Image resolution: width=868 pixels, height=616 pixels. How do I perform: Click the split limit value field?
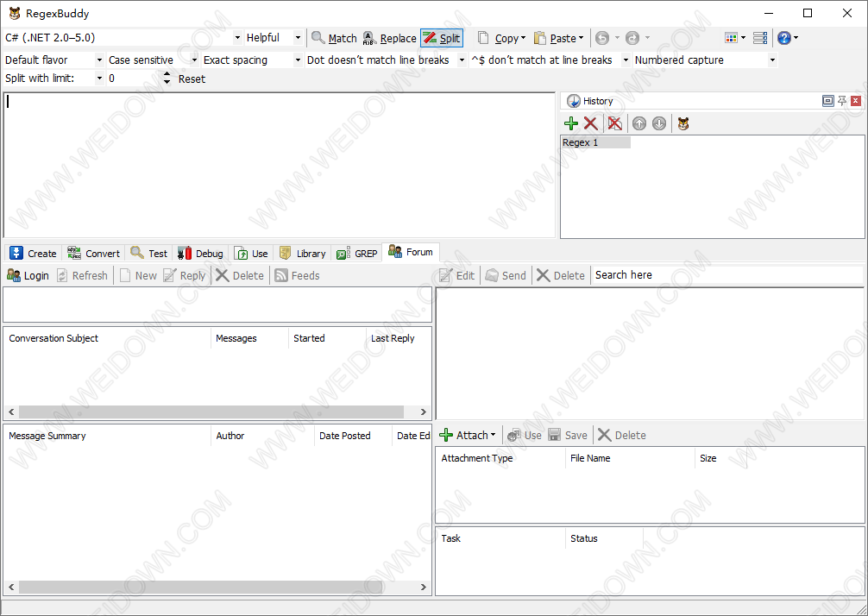point(135,79)
